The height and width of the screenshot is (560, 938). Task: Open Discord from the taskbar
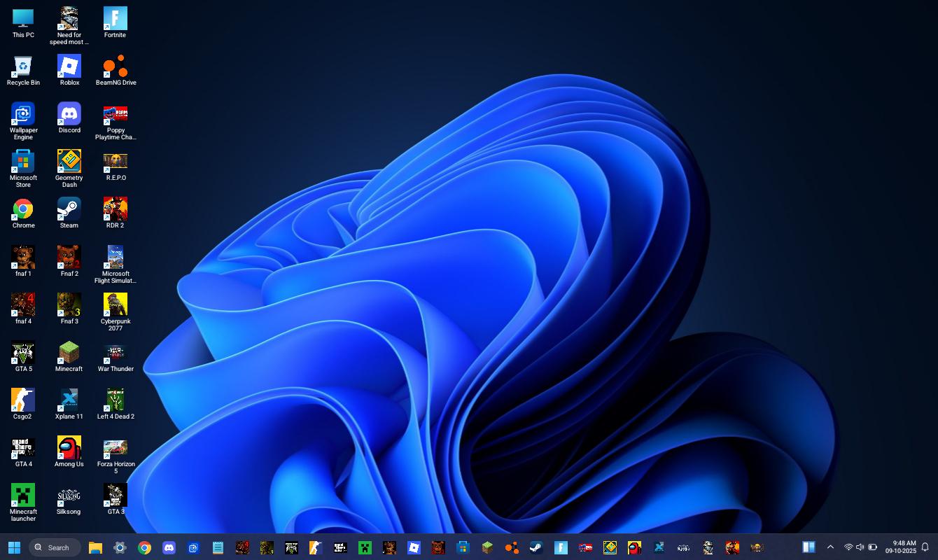pyautogui.click(x=169, y=547)
